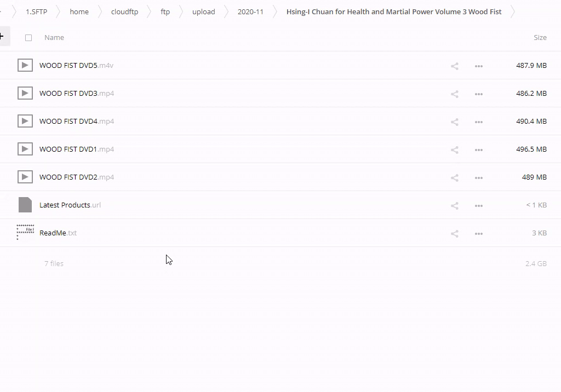
Task: Click the plus add button
Action: pyautogui.click(x=2, y=37)
